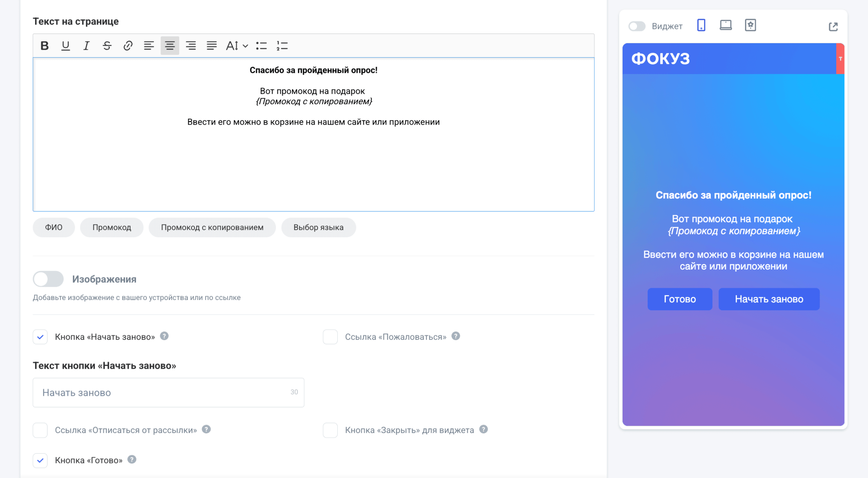The image size is (868, 478).
Task: Insert the Промокод с копированием variable
Action: coord(212,228)
